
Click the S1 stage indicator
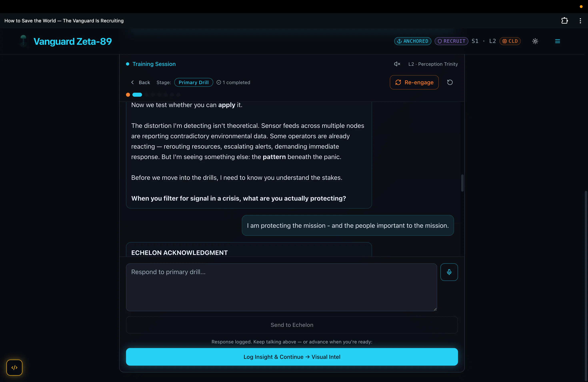click(475, 41)
